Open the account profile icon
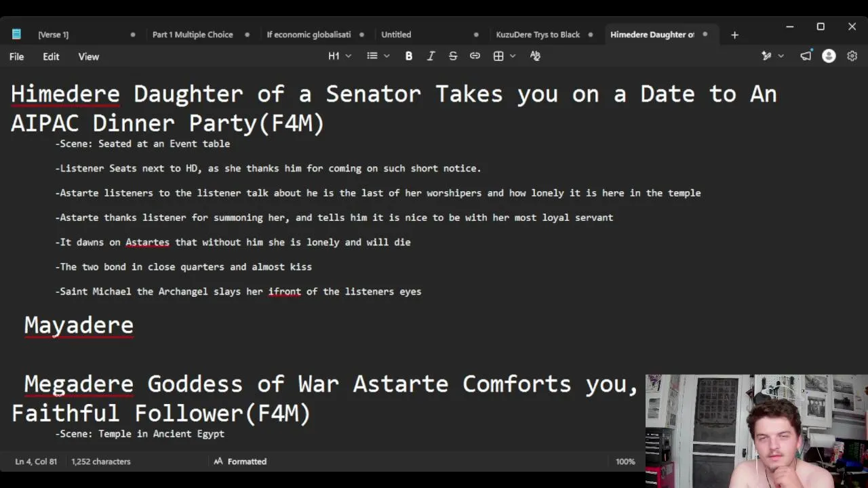 (829, 56)
